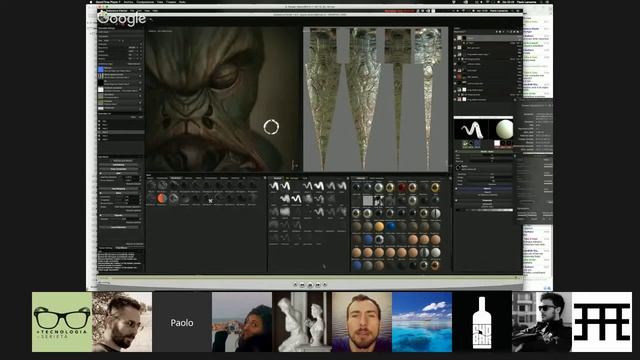Select the bluish channel swatch under stroke preview
This screenshot has width=640, height=360.
pyautogui.click(x=477, y=144)
